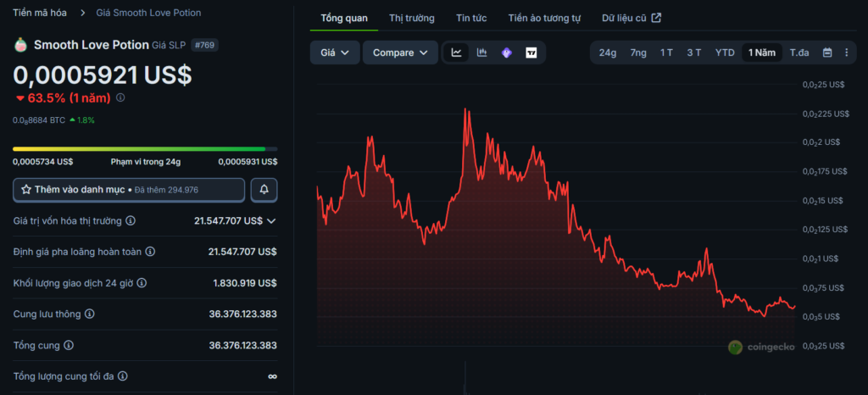
Task: Open the TradingView chart icon
Action: (x=531, y=53)
